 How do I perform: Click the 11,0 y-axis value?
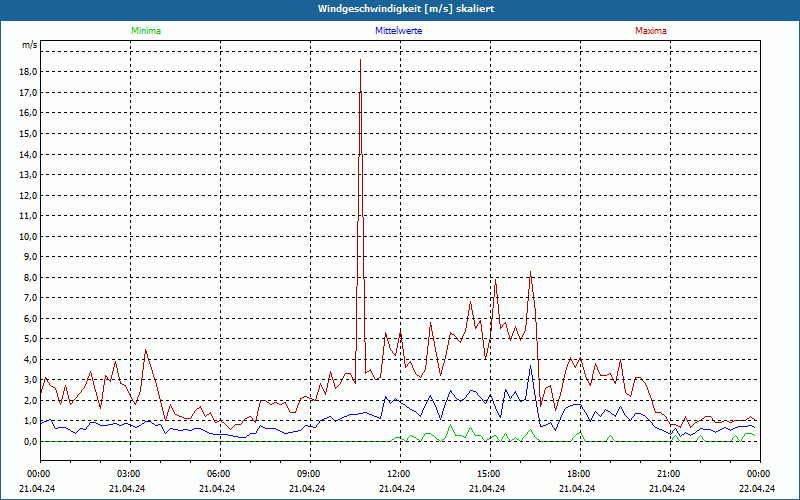(28, 216)
